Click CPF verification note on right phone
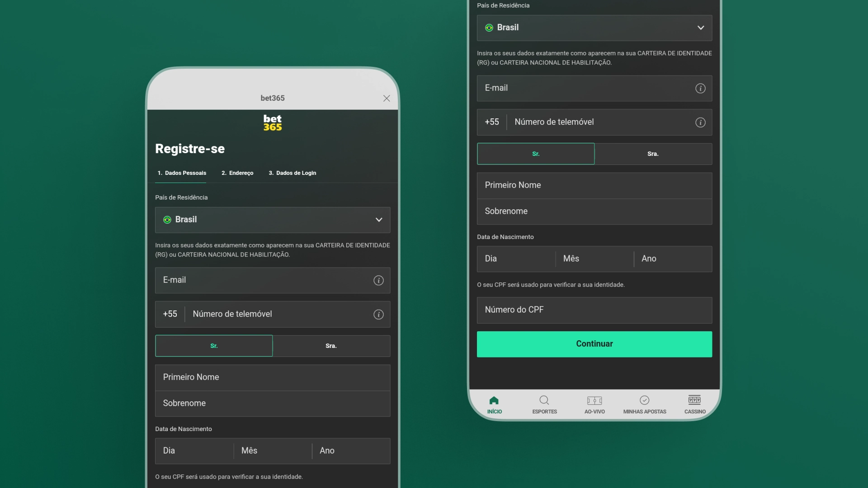Viewport: 868px width, 488px height. click(x=551, y=285)
